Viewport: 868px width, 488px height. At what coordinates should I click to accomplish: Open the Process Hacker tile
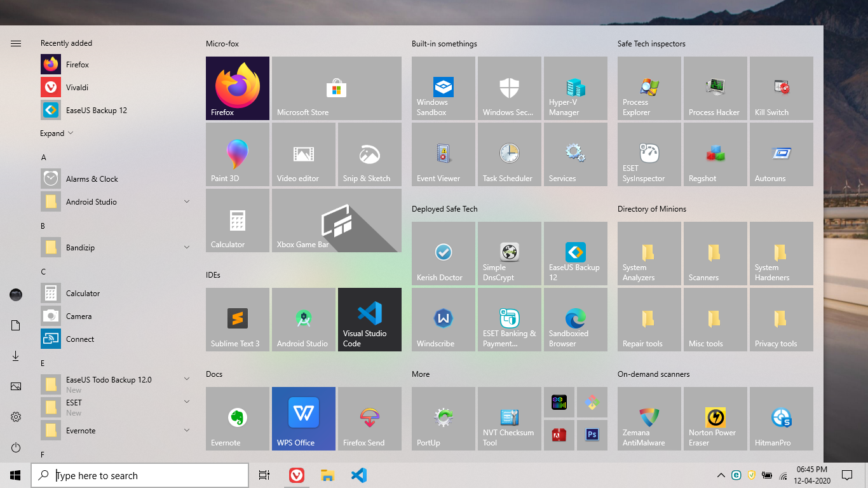pyautogui.click(x=715, y=88)
